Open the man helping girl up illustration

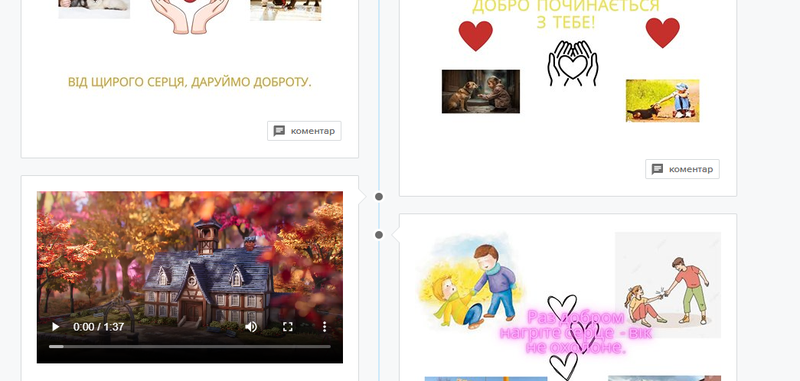[x=668, y=285]
